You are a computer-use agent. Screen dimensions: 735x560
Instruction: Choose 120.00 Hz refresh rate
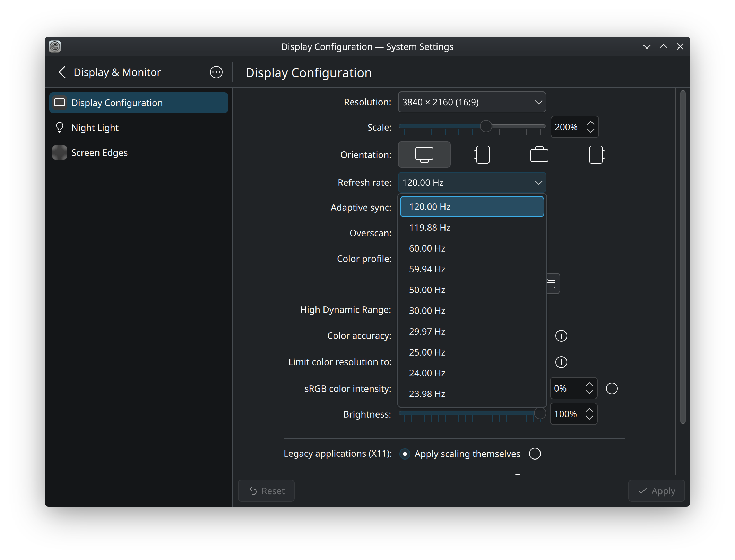pyautogui.click(x=472, y=207)
